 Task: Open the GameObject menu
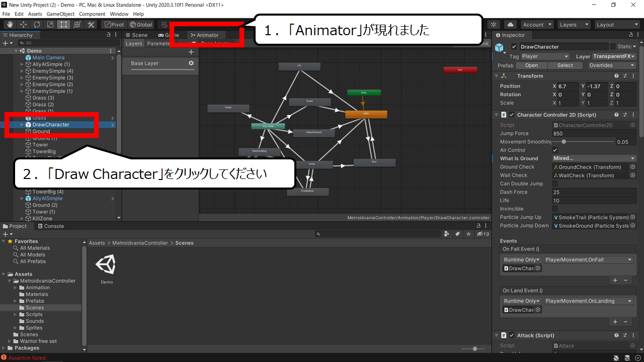[59, 14]
